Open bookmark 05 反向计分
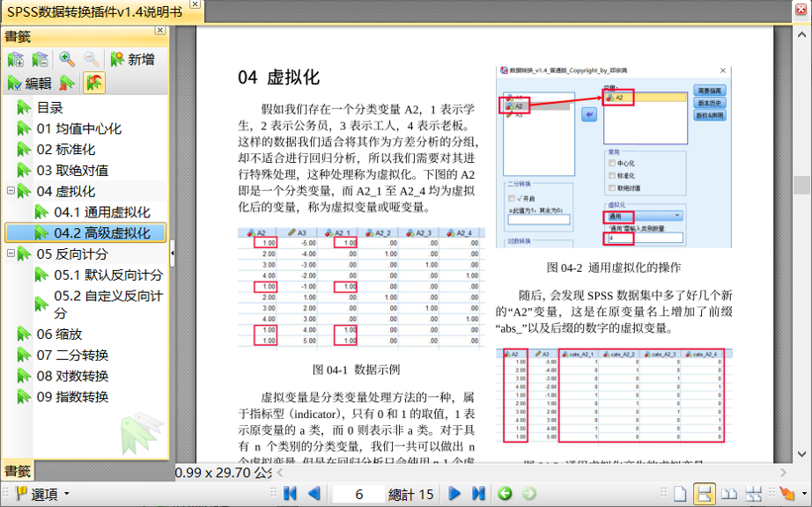Viewport: 812px width, 507px height. click(72, 254)
